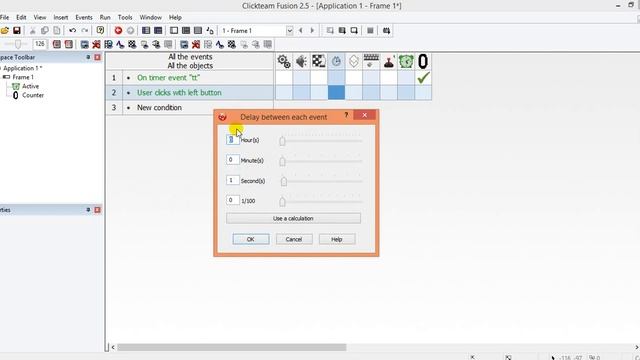
Task: Select the 'Counter' object in workspace tree
Action: (33, 95)
